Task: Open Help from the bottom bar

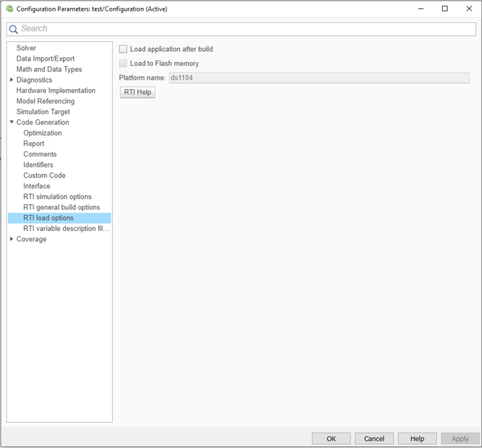Action: pyautogui.click(x=417, y=439)
